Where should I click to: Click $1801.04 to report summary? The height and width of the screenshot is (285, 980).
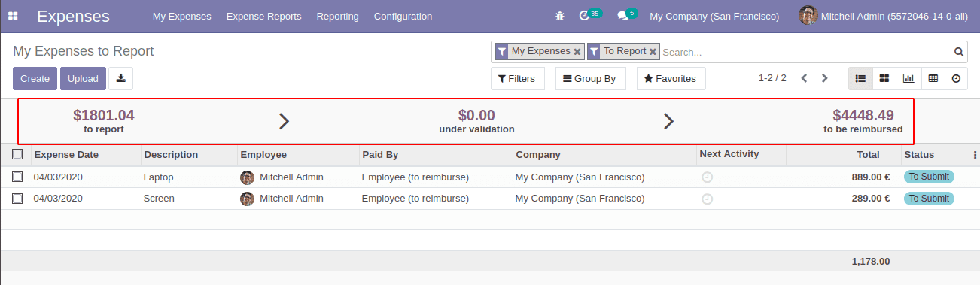104,121
